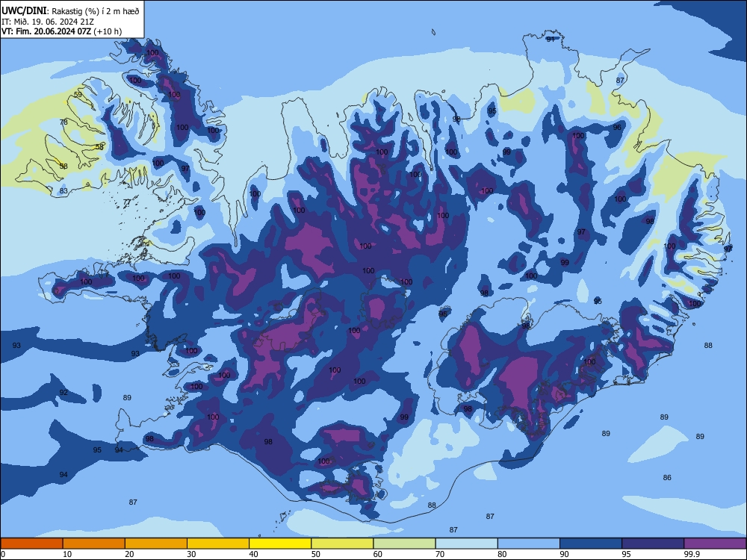Image resolution: width=747 pixels, height=560 pixels.
Task: Click the legend tick label 10
Action: (x=67, y=554)
